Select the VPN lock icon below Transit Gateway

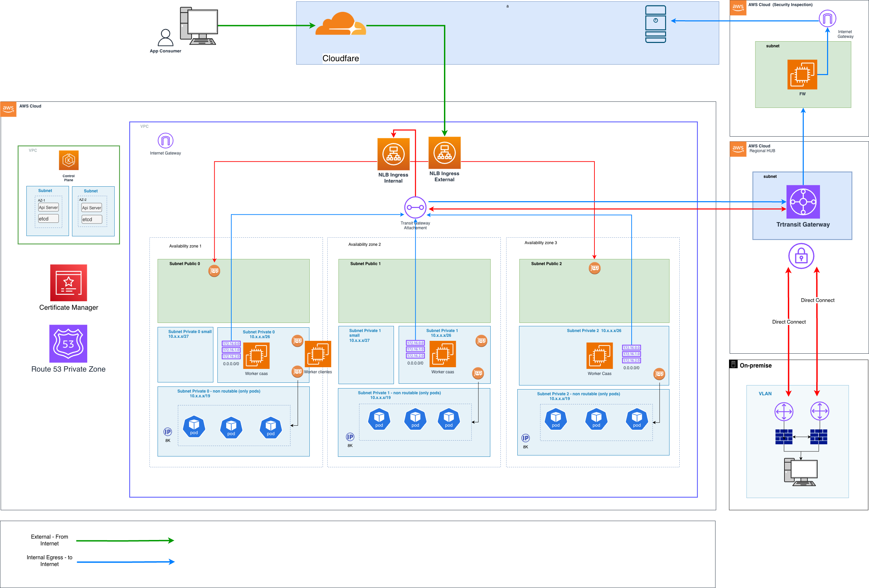tap(801, 256)
